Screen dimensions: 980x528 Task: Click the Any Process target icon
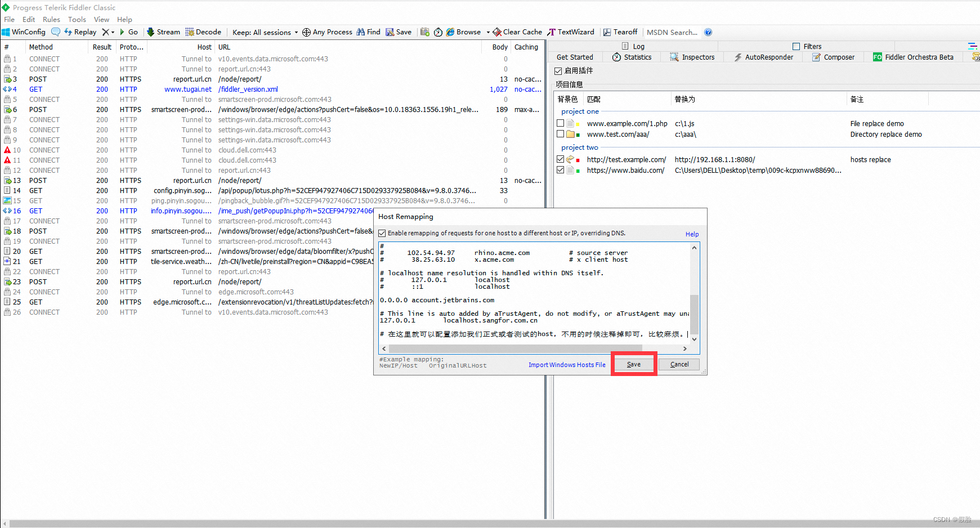[x=306, y=32]
